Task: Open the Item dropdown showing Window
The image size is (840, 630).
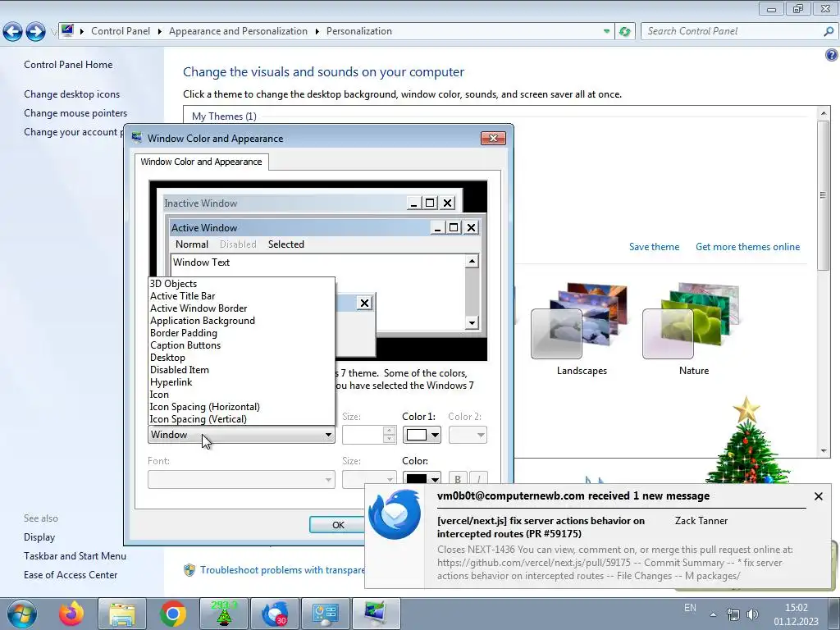Action: [241, 435]
